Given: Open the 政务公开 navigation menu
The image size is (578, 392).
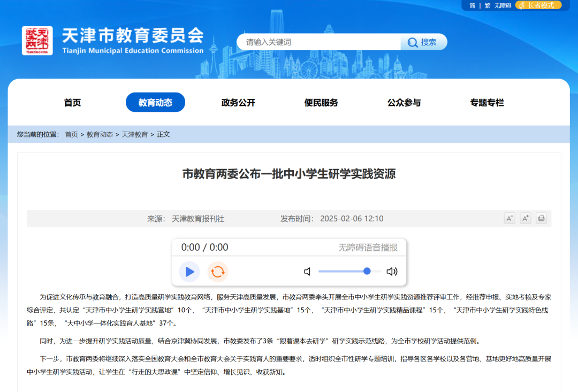Looking at the screenshot, I should tap(238, 102).
